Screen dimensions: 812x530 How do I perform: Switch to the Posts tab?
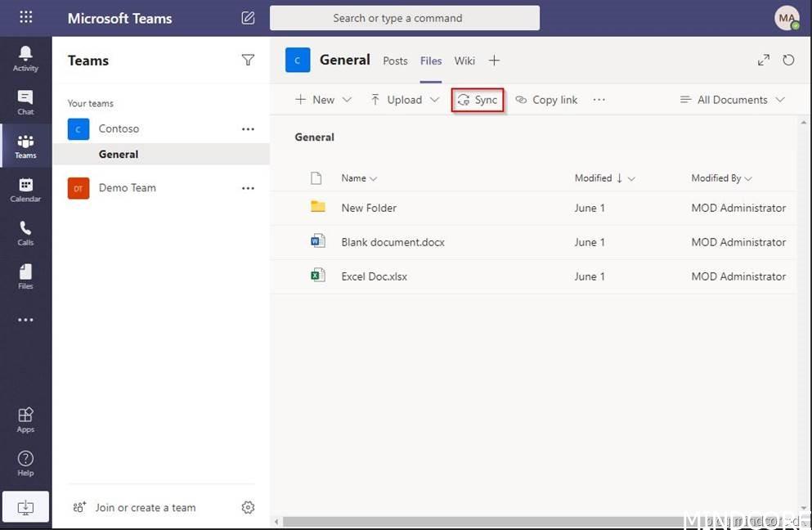(x=395, y=61)
